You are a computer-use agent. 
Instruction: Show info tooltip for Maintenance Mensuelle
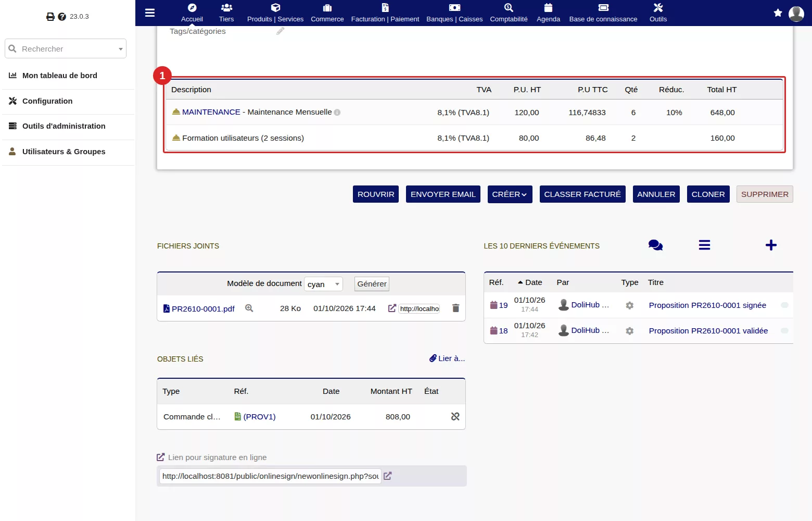coord(337,112)
